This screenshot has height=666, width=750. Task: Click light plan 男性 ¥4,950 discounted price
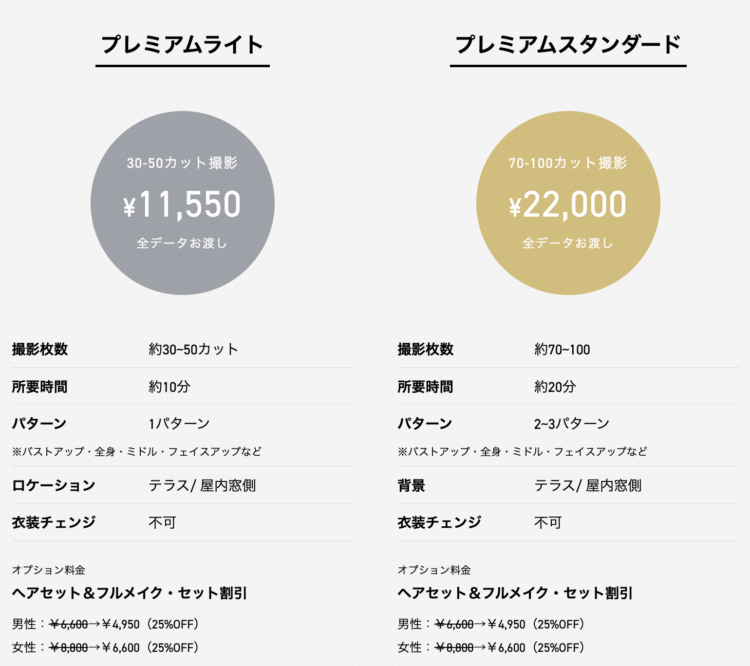point(121,624)
